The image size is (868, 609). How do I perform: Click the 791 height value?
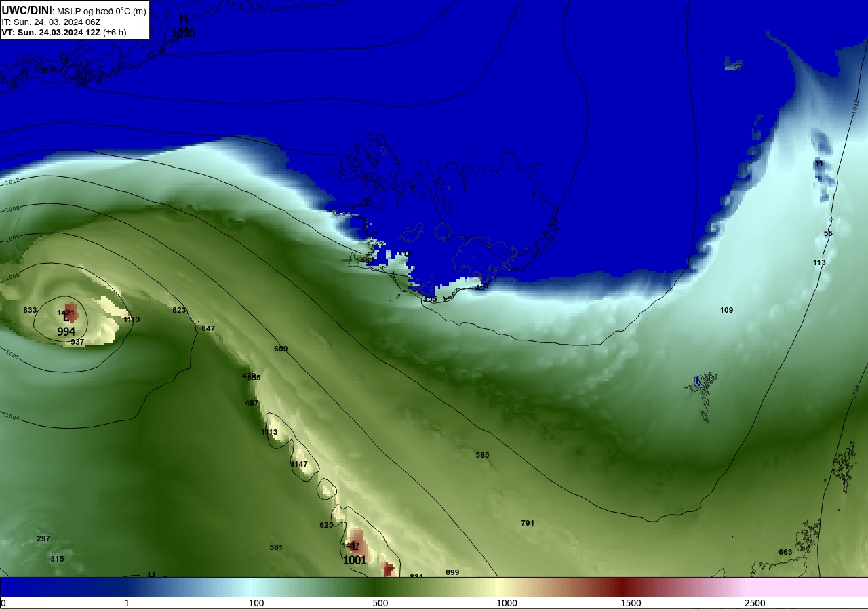click(528, 523)
